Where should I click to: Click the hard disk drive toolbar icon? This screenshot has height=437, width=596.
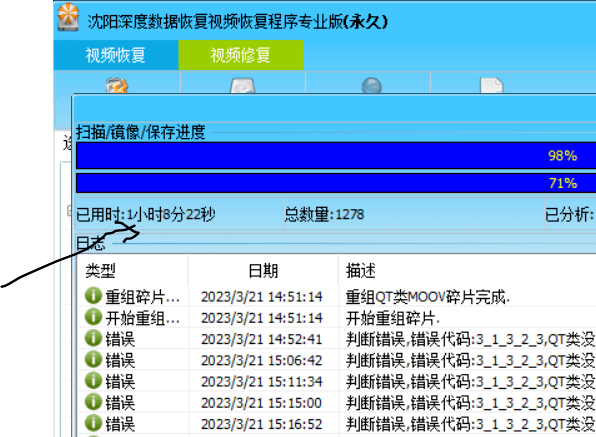coord(243,86)
